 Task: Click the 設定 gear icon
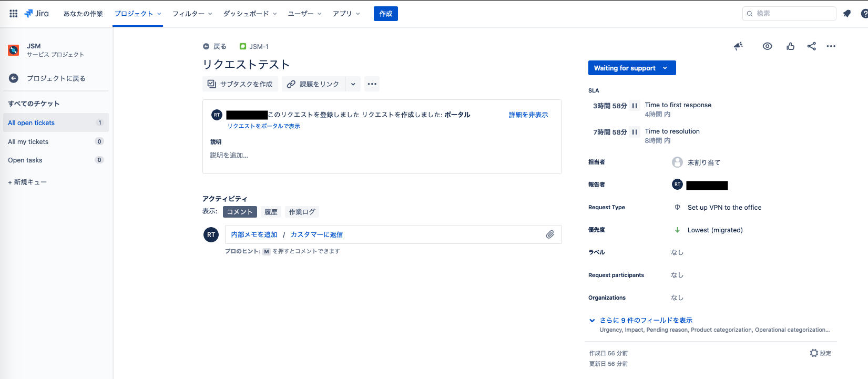click(x=814, y=353)
